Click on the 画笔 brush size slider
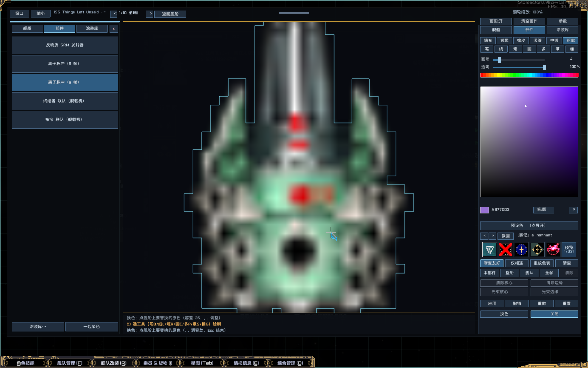The width and height of the screenshot is (588, 368). tap(518, 60)
